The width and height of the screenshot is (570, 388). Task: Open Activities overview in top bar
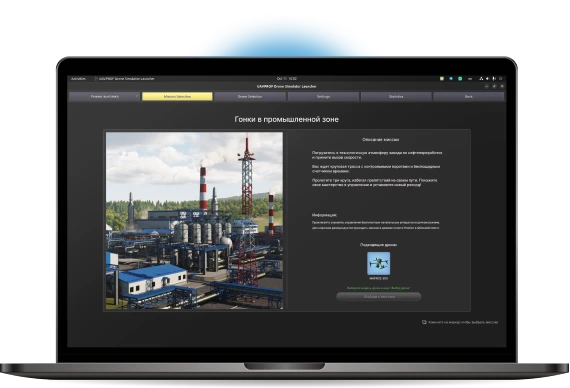(78, 79)
